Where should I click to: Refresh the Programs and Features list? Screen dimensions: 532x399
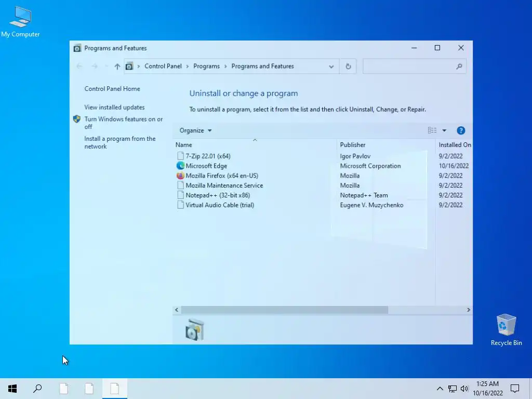click(x=348, y=66)
